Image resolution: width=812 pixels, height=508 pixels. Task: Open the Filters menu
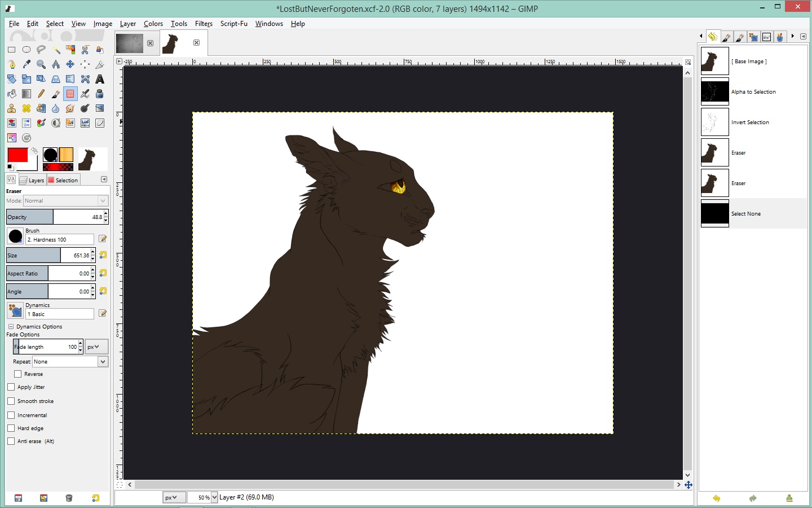pos(204,24)
